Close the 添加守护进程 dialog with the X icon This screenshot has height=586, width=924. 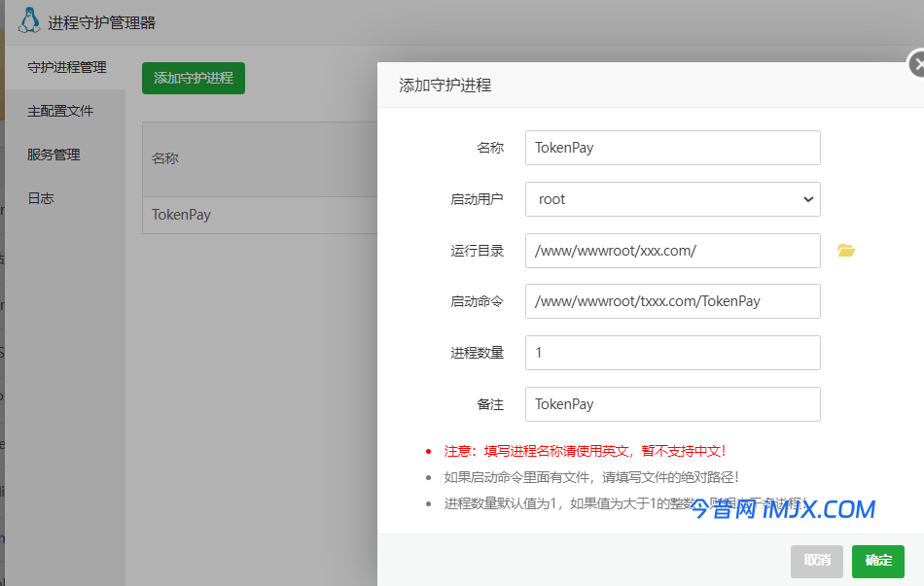click(916, 64)
